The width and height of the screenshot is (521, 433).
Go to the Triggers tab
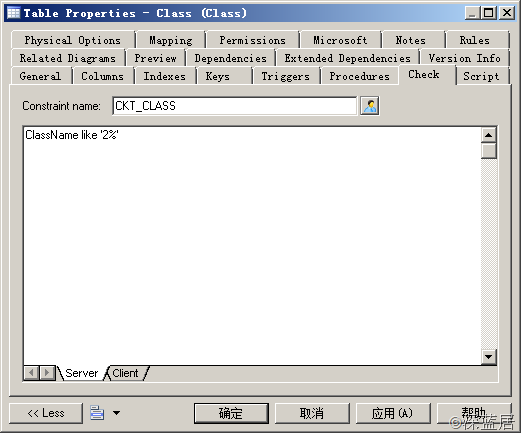click(286, 76)
